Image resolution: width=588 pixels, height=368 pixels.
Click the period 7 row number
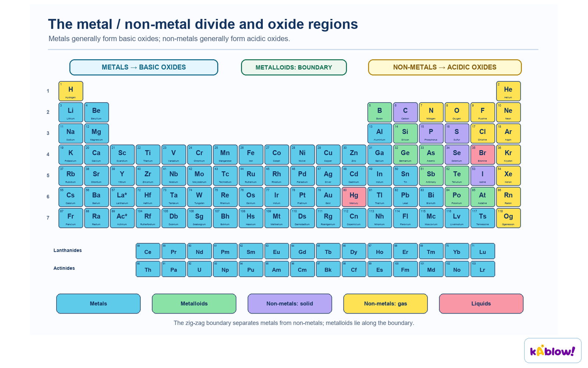tap(48, 218)
